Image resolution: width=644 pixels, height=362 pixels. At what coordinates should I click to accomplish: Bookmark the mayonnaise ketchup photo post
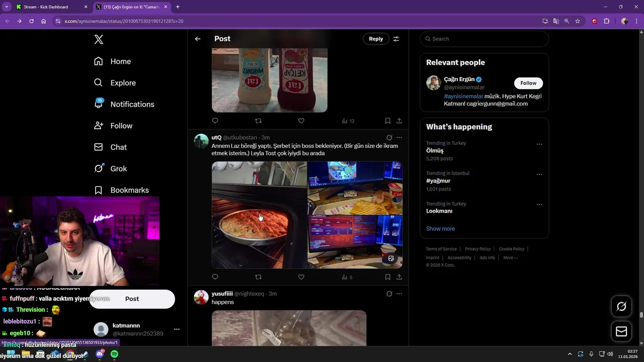pos(387,121)
